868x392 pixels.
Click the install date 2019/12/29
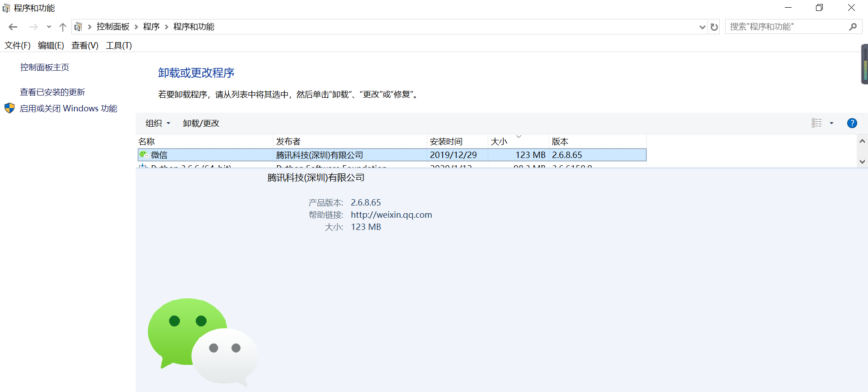(453, 155)
